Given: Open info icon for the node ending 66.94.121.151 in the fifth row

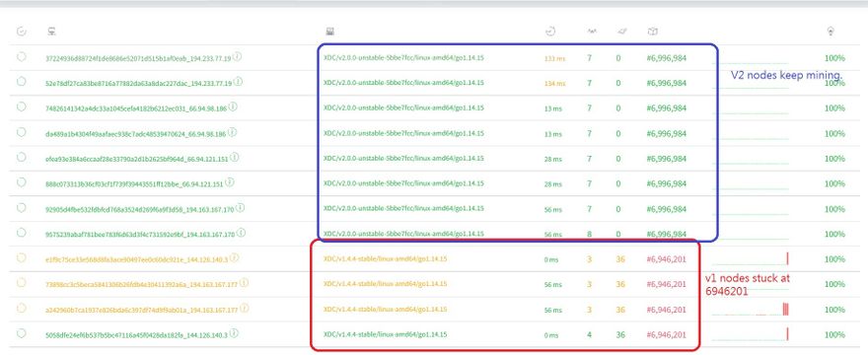Looking at the screenshot, I should pos(234,158).
